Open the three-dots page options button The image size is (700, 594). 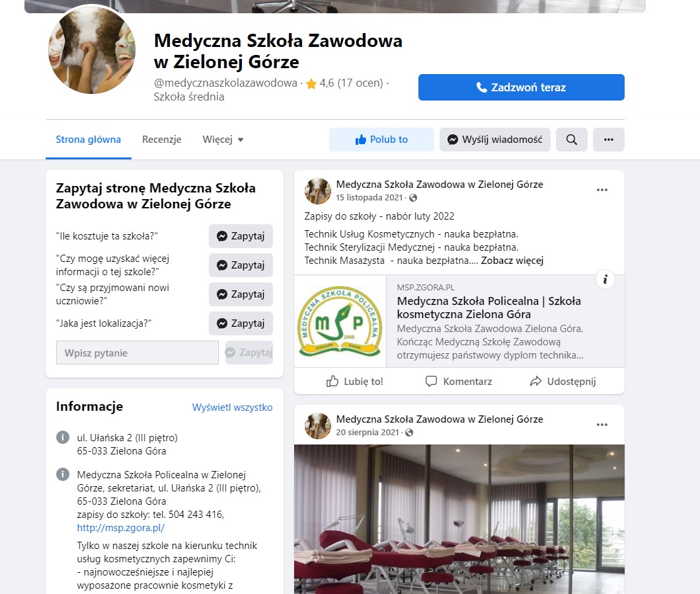coord(609,140)
